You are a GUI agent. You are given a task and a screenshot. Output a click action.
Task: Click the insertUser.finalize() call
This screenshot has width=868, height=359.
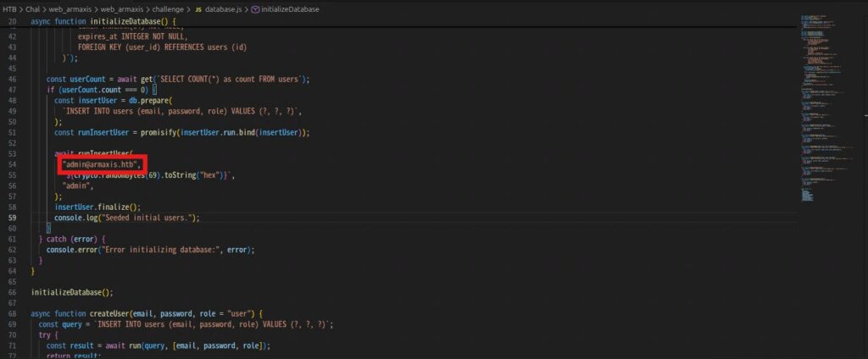click(97, 207)
